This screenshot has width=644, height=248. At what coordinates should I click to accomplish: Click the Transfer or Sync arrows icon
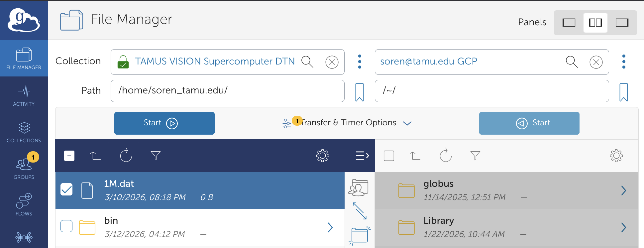point(360,211)
